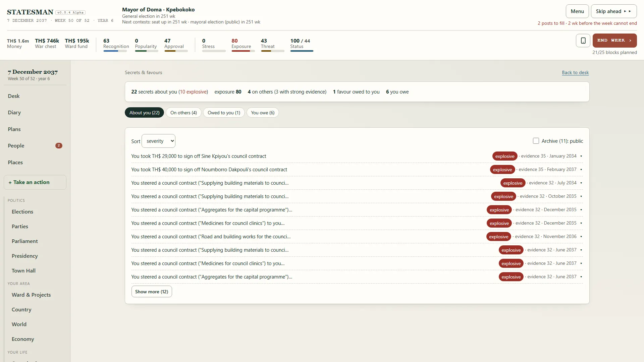Click the War chest TH$ 746k value
The height and width of the screenshot is (362, 644).
click(47, 41)
